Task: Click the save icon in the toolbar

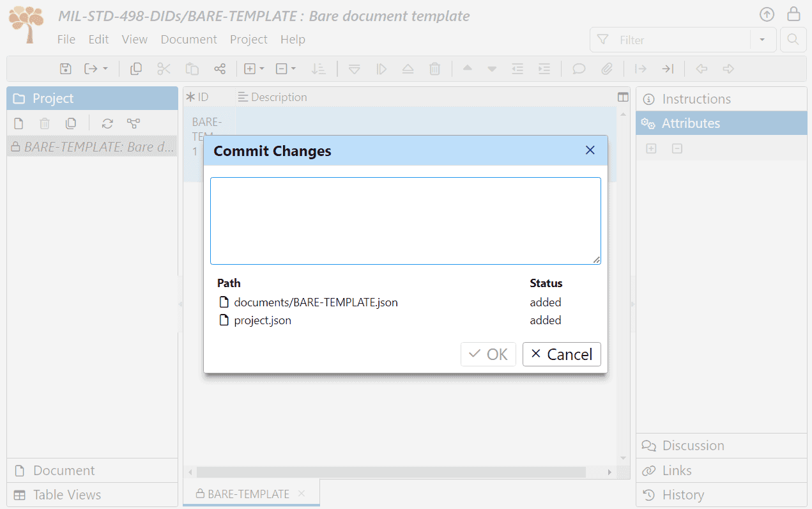Action: tap(65, 69)
